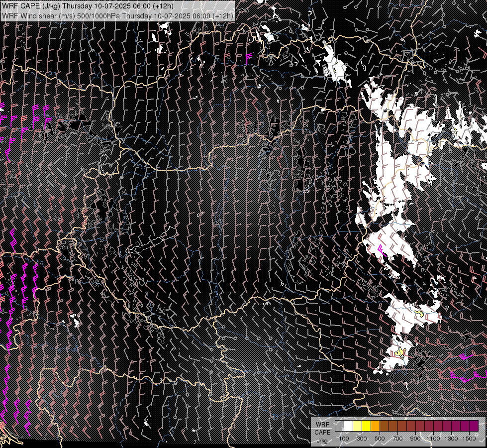Viewport: 487px width, 448px height.
Task: Select the white legend color swatch
Action: [x=349, y=426]
